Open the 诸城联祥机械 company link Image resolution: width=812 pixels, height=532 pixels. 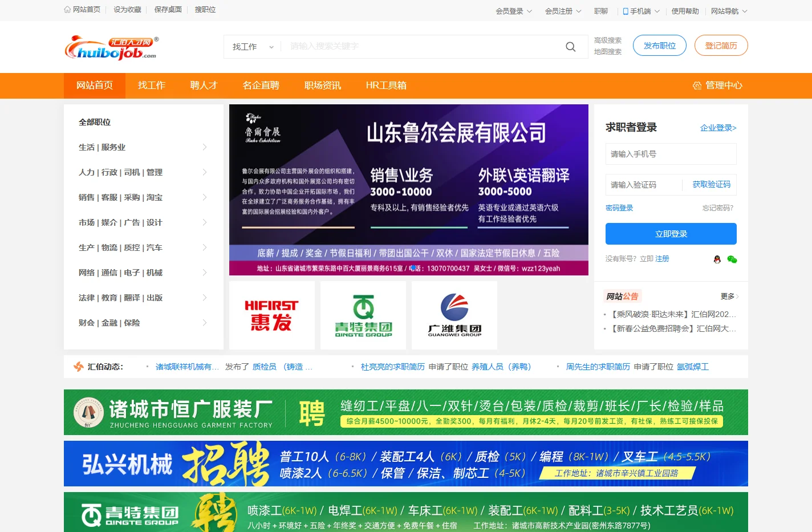pos(187,367)
